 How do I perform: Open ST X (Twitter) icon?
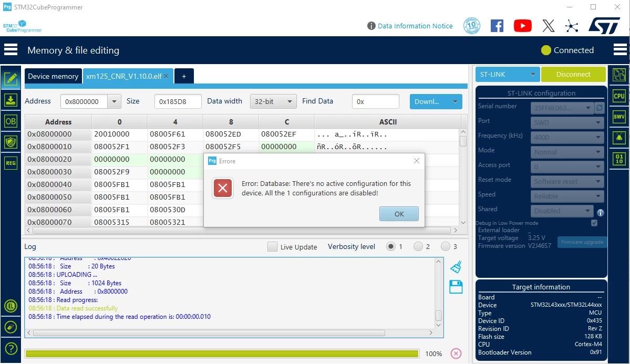coord(549,26)
